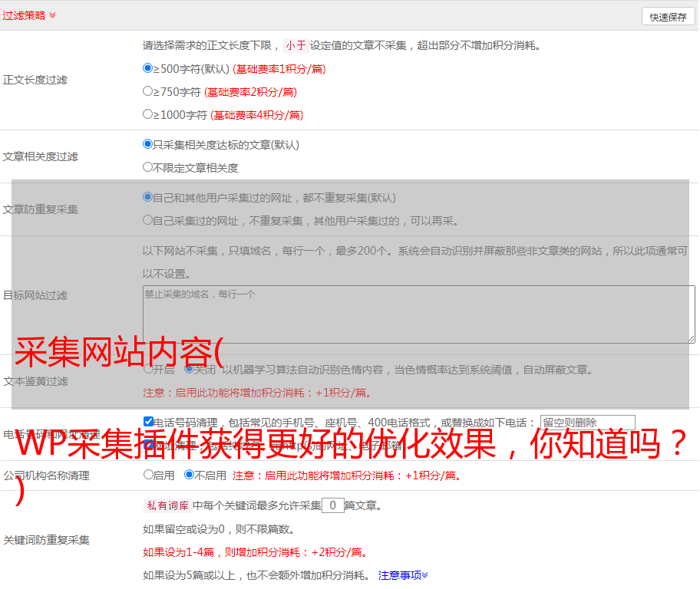The width and height of the screenshot is (700, 589).
Task: Select 不启用 for 公司机构名称清理
Action: click(x=190, y=474)
